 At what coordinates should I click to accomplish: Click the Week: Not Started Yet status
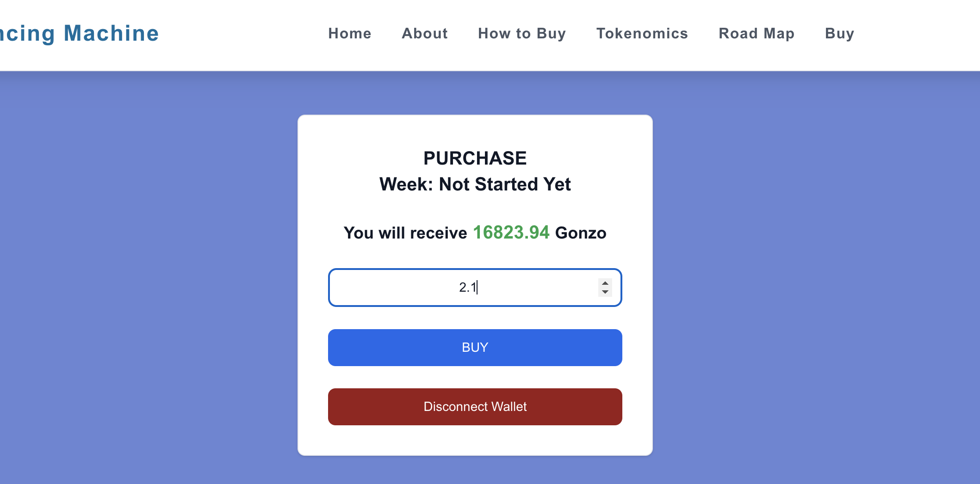(475, 184)
